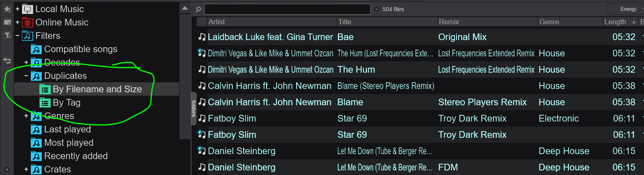
Task: Click the Local Music monitor icon
Action: (x=27, y=9)
